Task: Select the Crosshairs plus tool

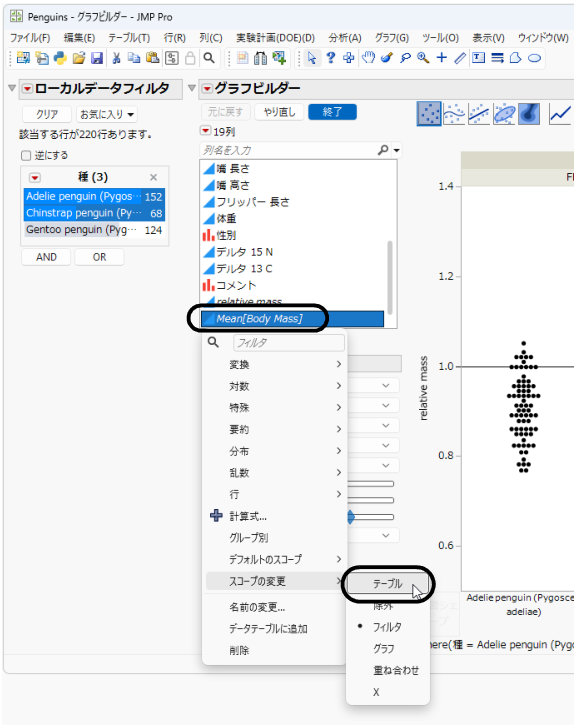Action: 442,58
